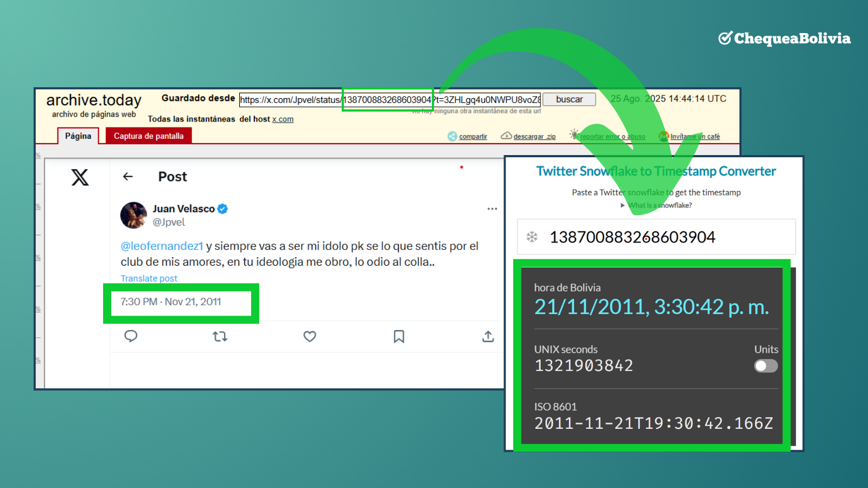This screenshot has height=488, width=868.
Task: Click the back arrow beside Post
Action: click(128, 177)
